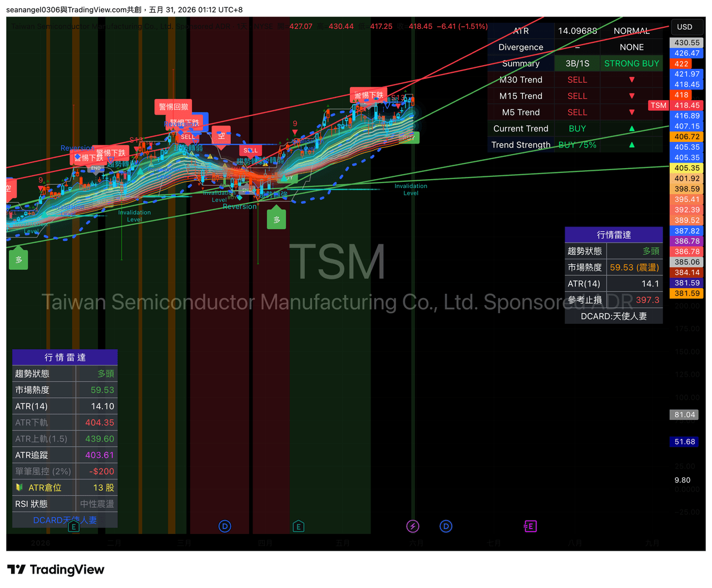712x588 pixels.
Task: Click the 430.55 price axis label
Action: coord(687,42)
